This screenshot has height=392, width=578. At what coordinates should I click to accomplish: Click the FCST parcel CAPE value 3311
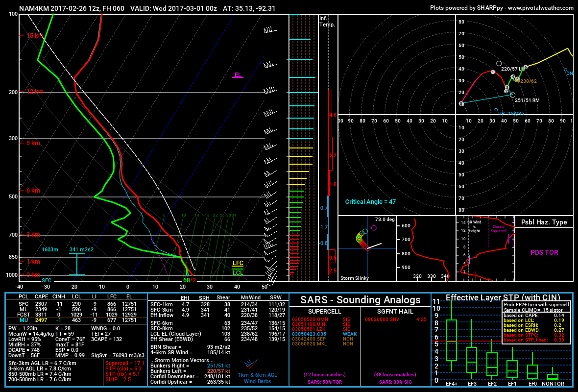click(41, 315)
